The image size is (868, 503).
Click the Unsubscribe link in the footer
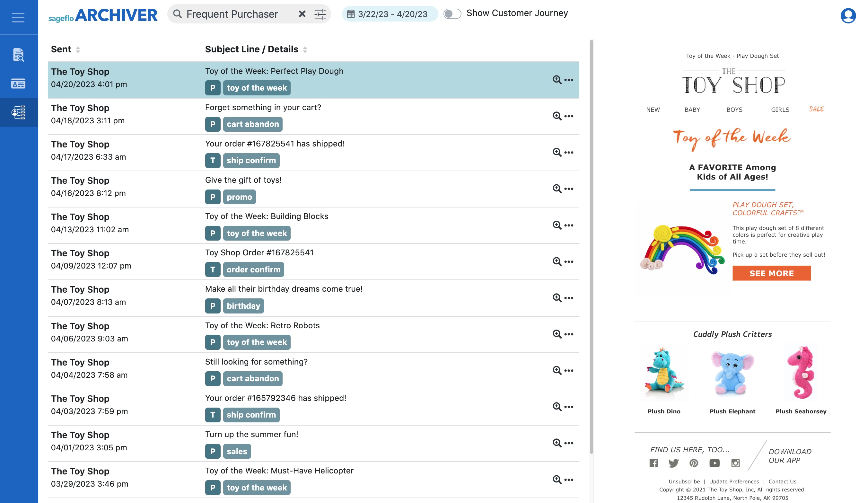coord(684,481)
